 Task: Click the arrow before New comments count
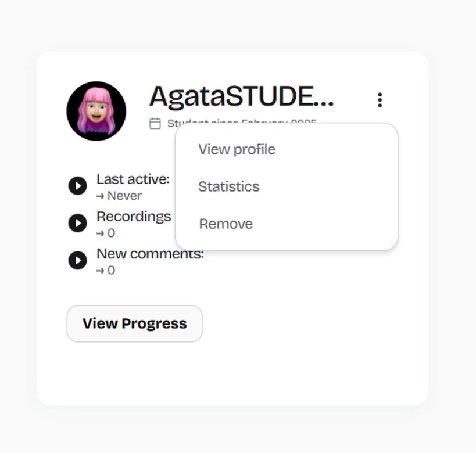(x=100, y=271)
